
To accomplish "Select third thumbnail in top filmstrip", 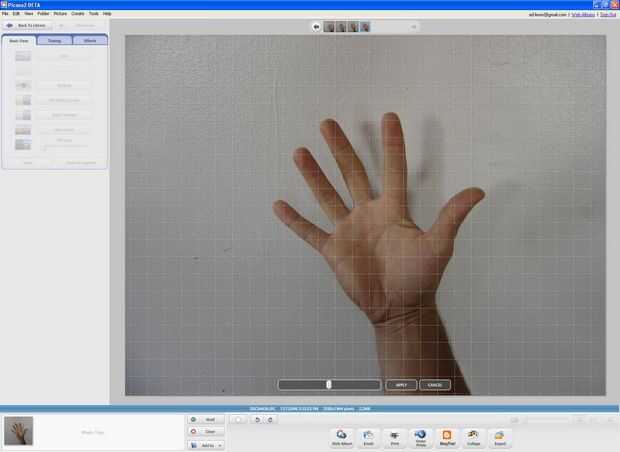I will click(x=353, y=27).
